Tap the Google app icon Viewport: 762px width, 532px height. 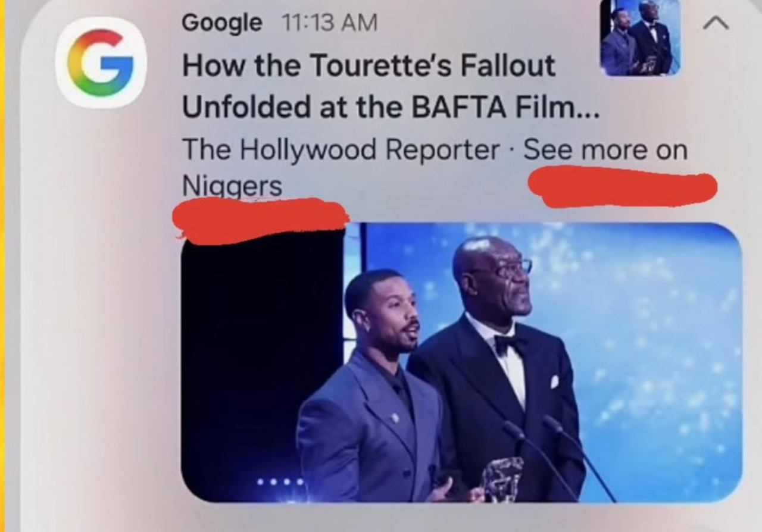[101, 62]
